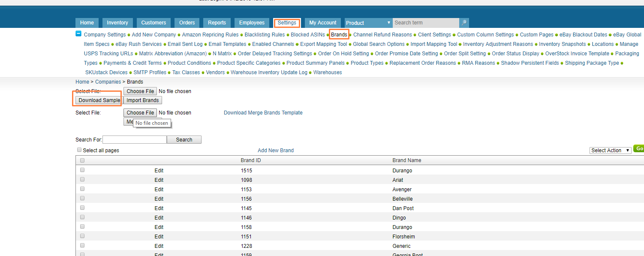Select the Avenger row checkbox

[x=82, y=189]
